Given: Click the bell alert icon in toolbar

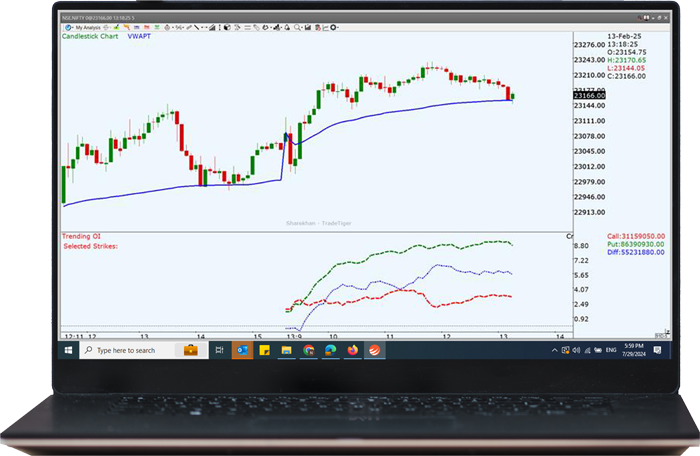Looking at the screenshot, I should 287,28.
